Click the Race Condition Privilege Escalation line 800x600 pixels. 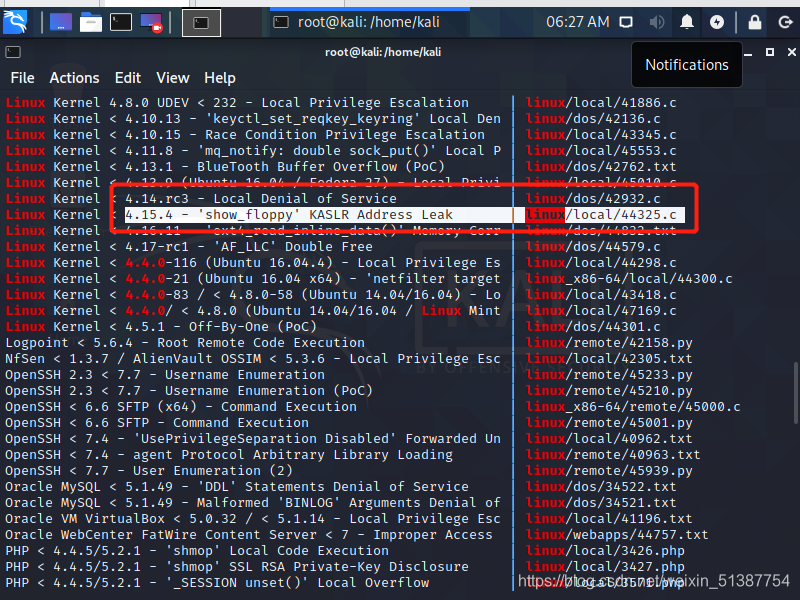click(245, 135)
